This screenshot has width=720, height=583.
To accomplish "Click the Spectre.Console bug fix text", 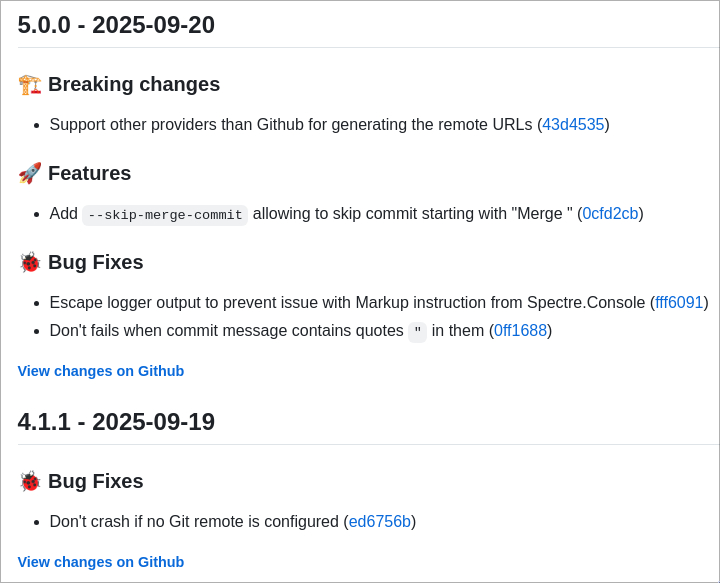I will point(350,303).
